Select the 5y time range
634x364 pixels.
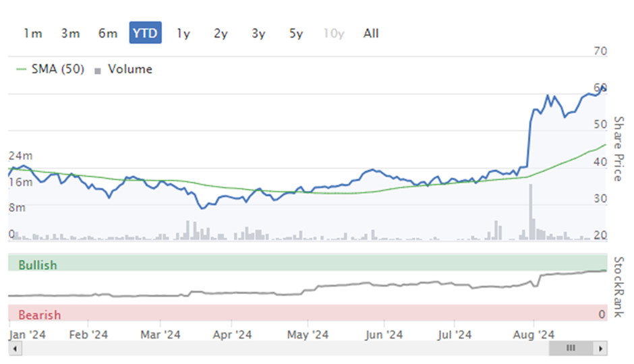296,34
